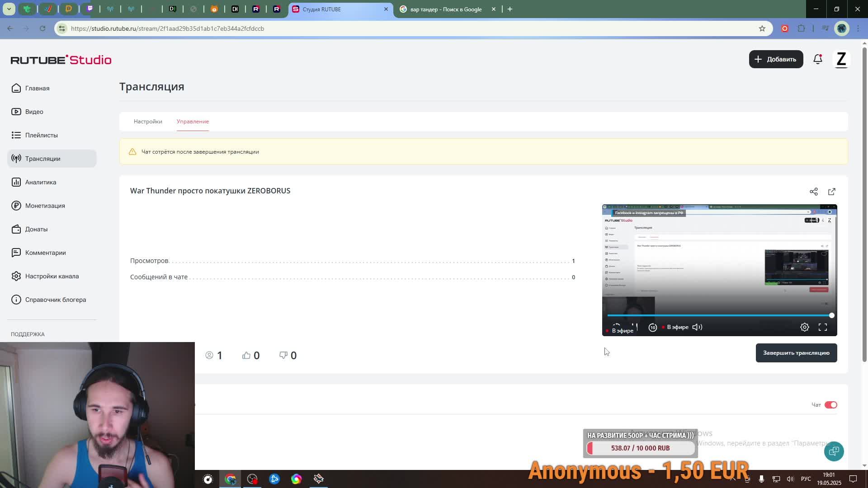Image resolution: width=868 pixels, height=488 pixels.
Task: Click the taskbar clock 19:01
Action: coord(829,475)
